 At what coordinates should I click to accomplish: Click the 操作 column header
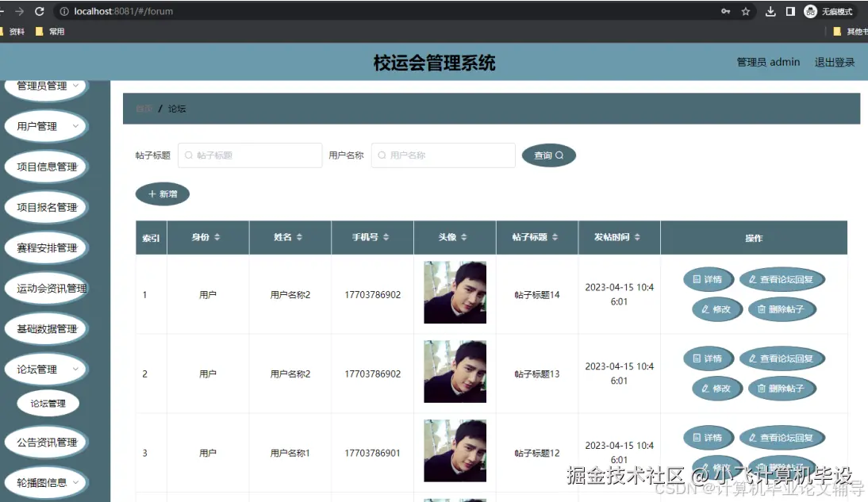click(x=754, y=238)
